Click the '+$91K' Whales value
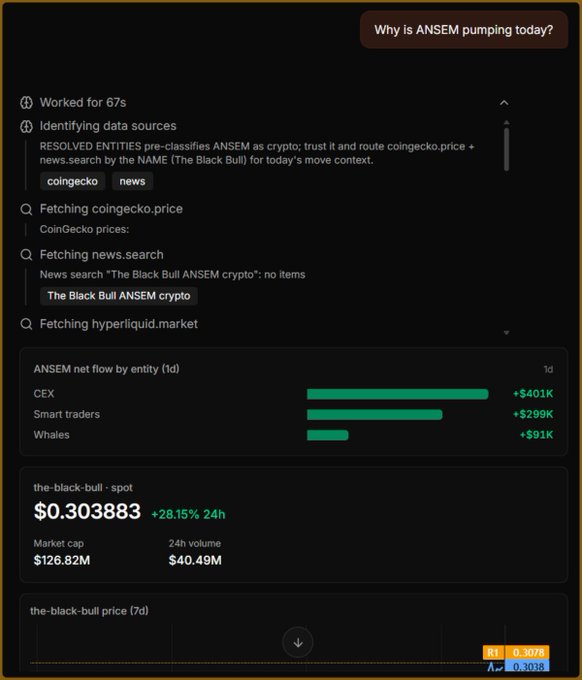Viewport: 582px width, 680px height. [x=536, y=435]
